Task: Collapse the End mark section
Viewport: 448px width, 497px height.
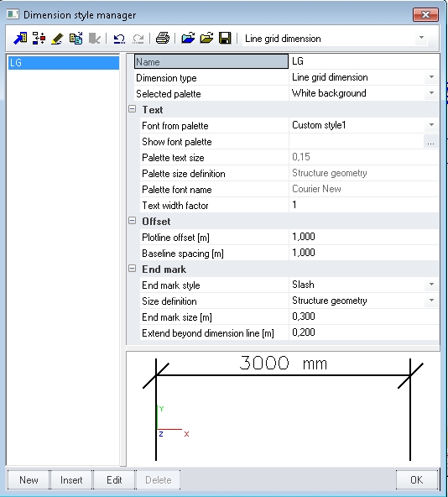Action: [132, 269]
